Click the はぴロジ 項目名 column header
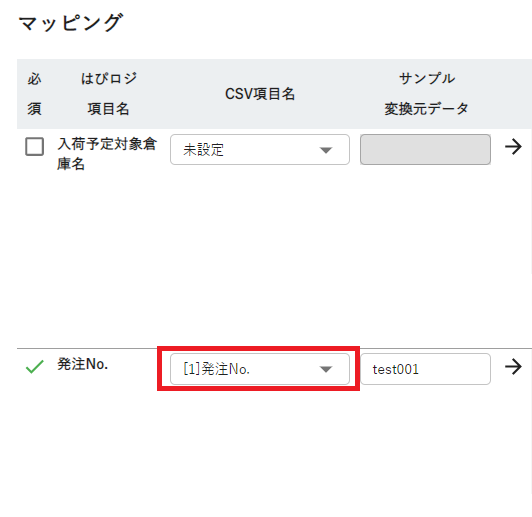532x517 pixels. (x=109, y=94)
